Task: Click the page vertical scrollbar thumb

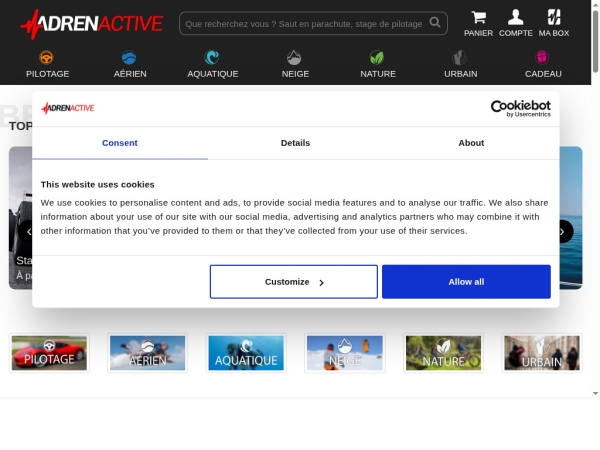Action: (x=595, y=41)
